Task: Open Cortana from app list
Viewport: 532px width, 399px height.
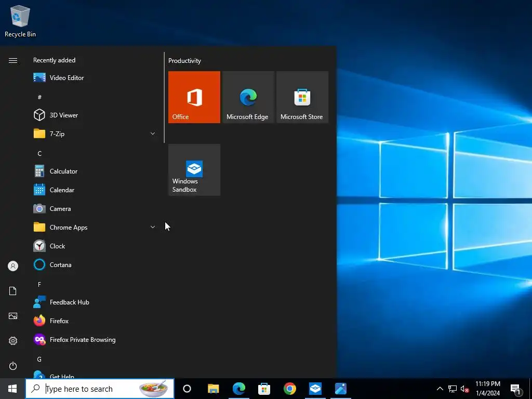Action: (x=95, y=264)
